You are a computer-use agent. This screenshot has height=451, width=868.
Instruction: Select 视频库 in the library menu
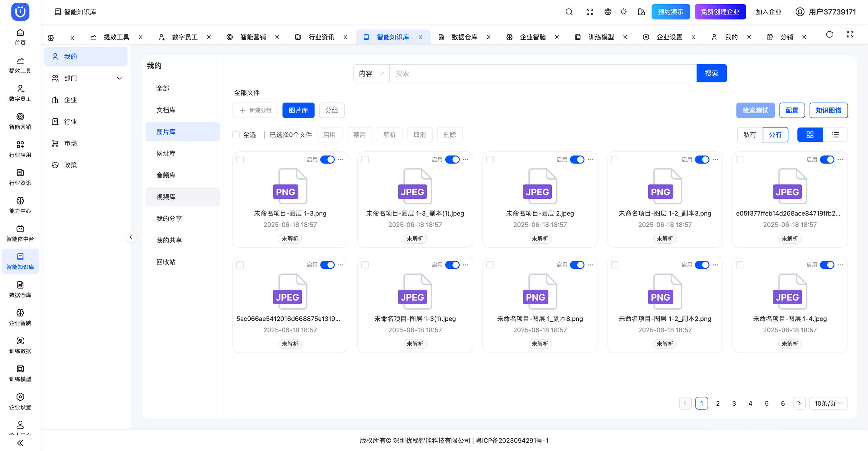pyautogui.click(x=166, y=197)
